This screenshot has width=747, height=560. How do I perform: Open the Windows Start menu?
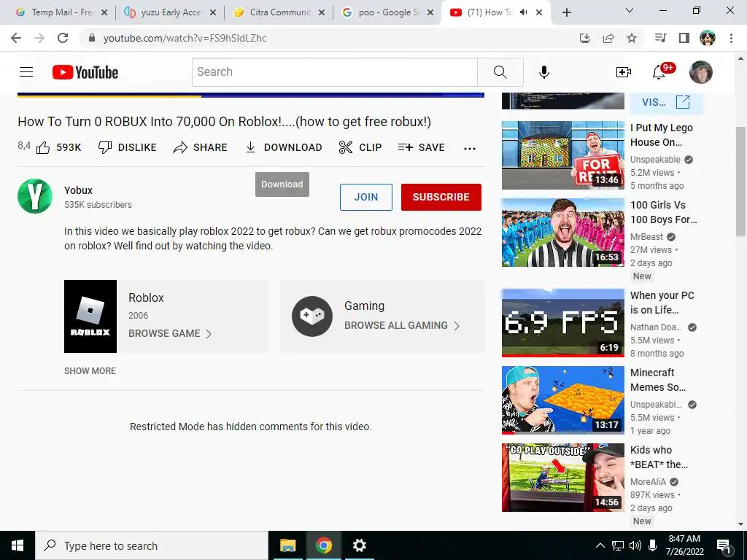pyautogui.click(x=18, y=545)
